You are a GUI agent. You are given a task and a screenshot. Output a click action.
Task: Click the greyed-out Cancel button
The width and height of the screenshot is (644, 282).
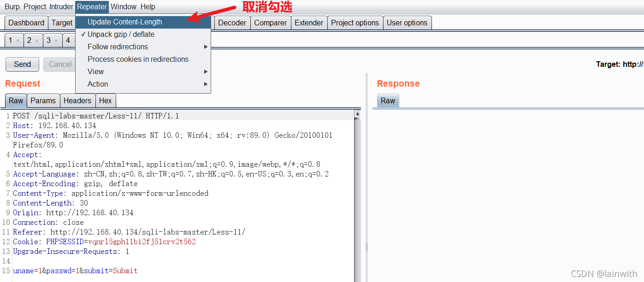click(x=60, y=65)
